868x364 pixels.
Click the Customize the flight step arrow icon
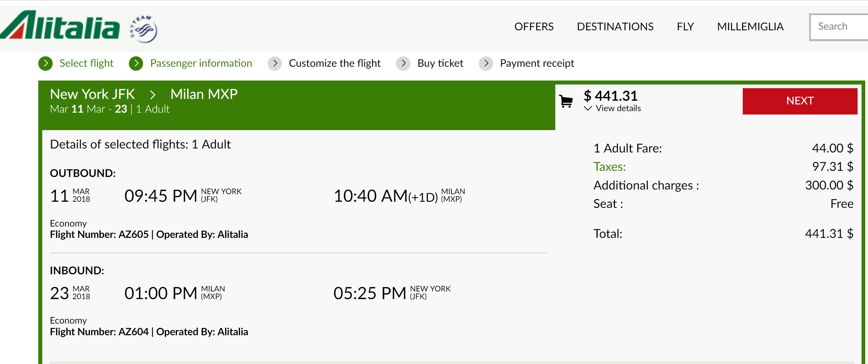click(275, 63)
